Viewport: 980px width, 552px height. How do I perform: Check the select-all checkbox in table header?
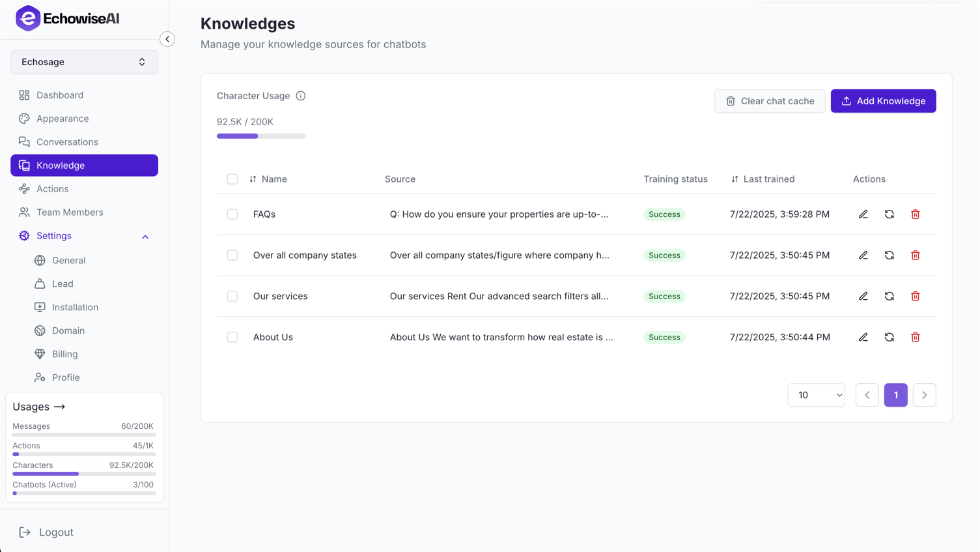click(232, 179)
